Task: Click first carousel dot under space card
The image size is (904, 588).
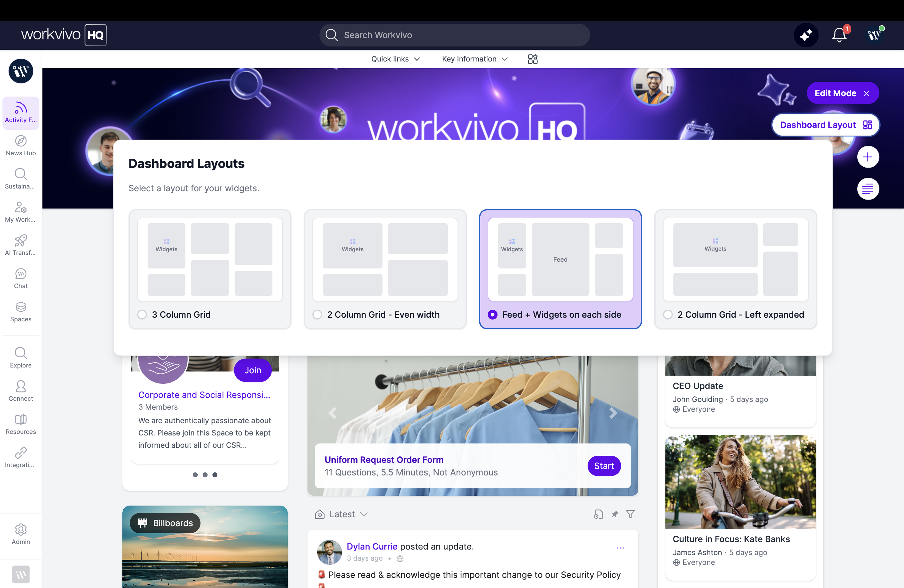Action: coord(195,475)
